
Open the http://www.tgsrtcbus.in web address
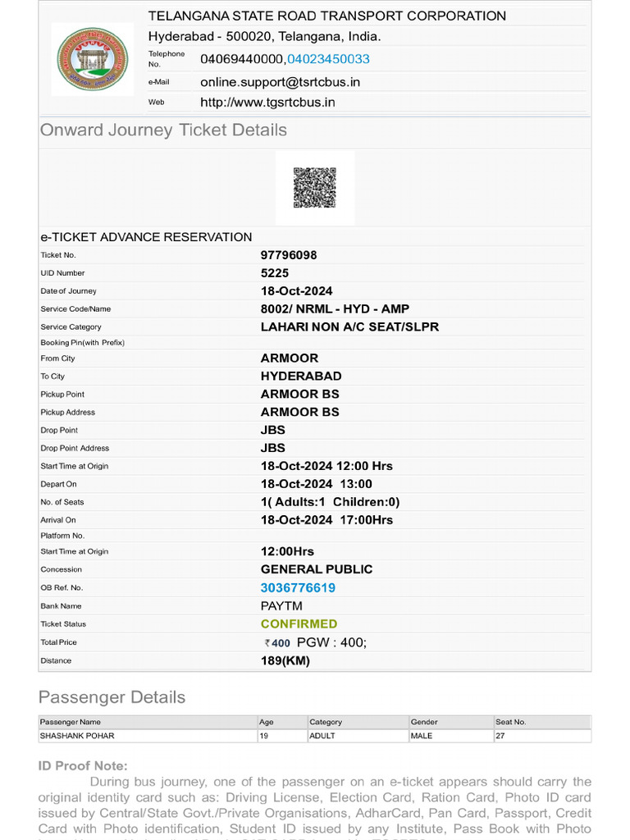(x=267, y=103)
